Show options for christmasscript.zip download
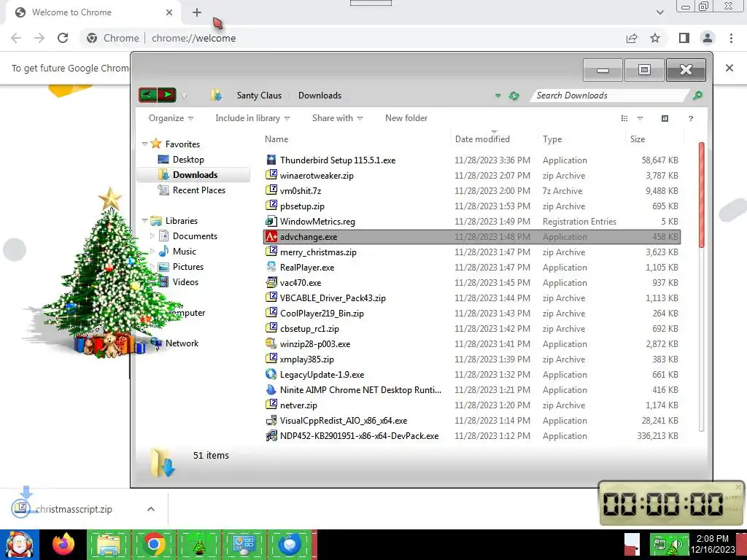Image resolution: width=747 pixels, height=560 pixels. click(150, 509)
